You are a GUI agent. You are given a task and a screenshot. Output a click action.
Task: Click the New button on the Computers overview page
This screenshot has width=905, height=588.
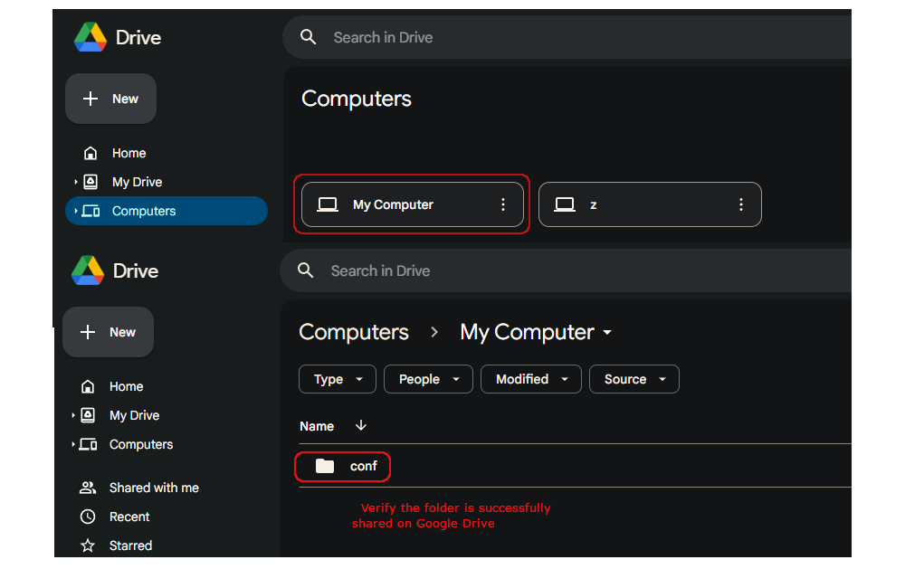click(110, 99)
